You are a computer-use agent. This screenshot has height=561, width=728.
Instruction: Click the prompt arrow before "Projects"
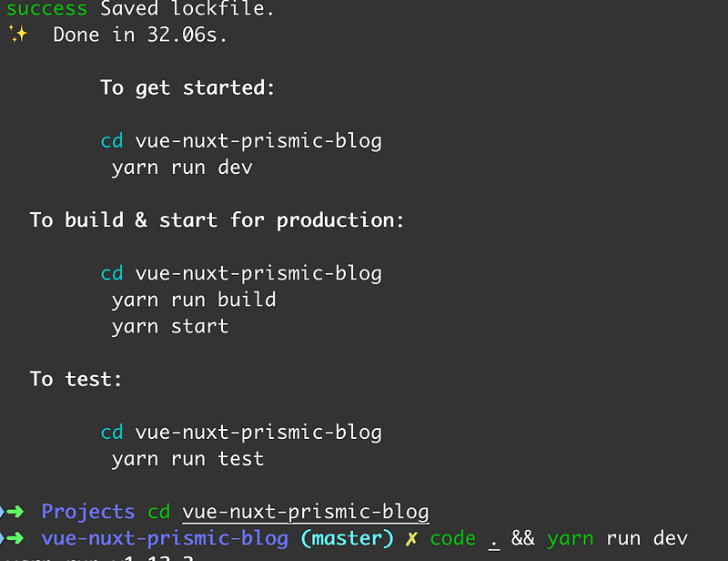tap(17, 511)
